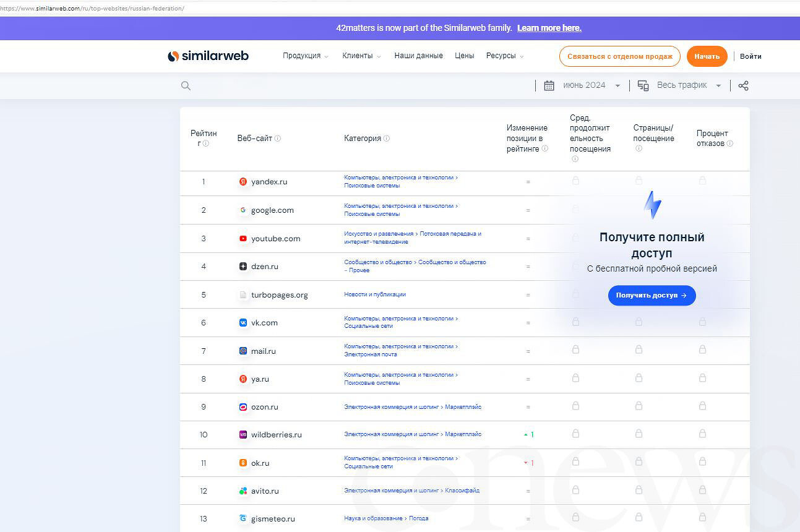This screenshot has width=800, height=532.
Task: Click the dzen.ru favicon
Action: (243, 267)
